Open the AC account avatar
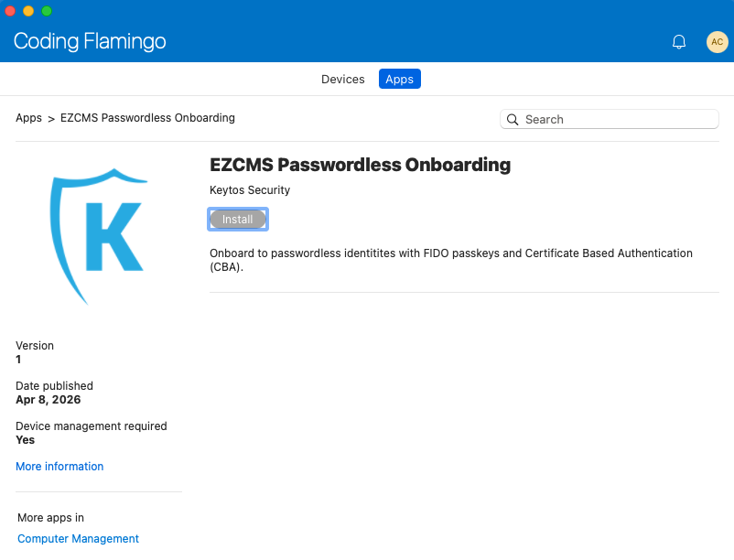Image resolution: width=734 pixels, height=560 pixels. pyautogui.click(x=718, y=41)
